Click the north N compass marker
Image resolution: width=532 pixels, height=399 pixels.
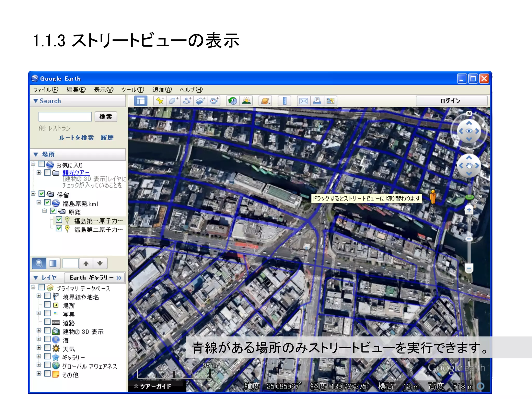[x=469, y=114]
